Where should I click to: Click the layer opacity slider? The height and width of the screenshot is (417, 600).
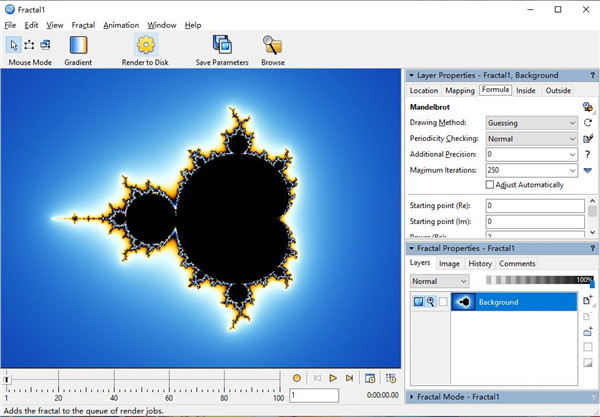coord(542,281)
